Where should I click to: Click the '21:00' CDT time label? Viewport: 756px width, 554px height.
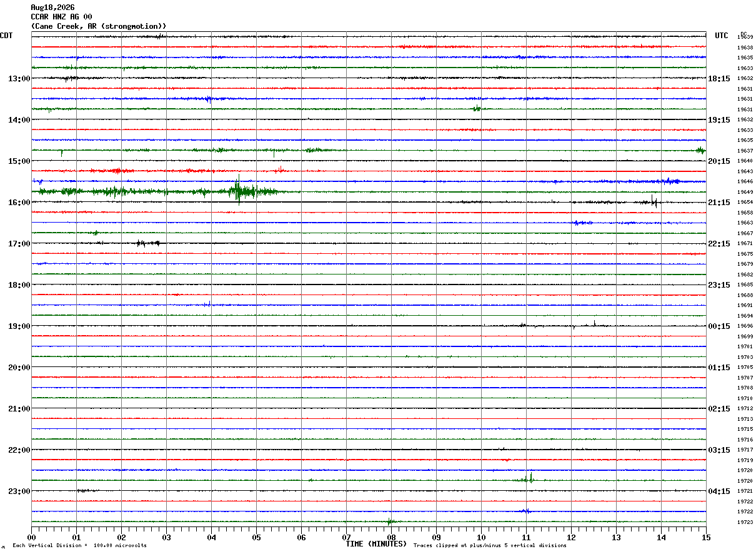[19, 408]
